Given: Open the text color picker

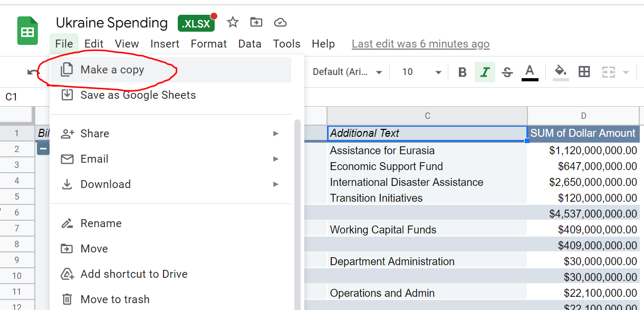Looking at the screenshot, I should 530,72.
